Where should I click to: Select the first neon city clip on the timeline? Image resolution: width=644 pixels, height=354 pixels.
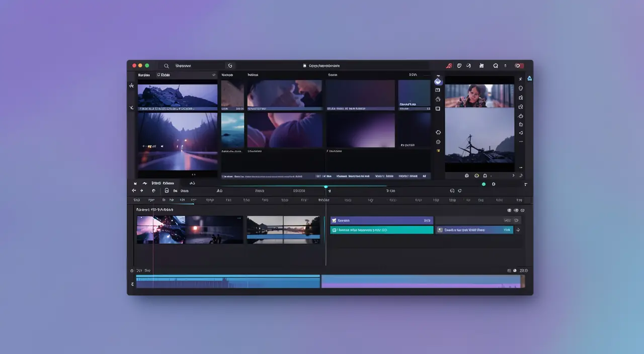162,230
